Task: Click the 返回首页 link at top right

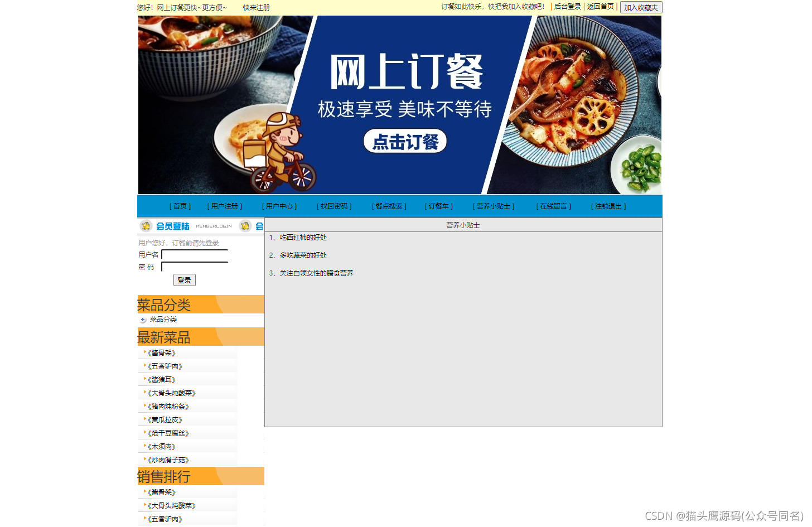Action: pyautogui.click(x=601, y=7)
